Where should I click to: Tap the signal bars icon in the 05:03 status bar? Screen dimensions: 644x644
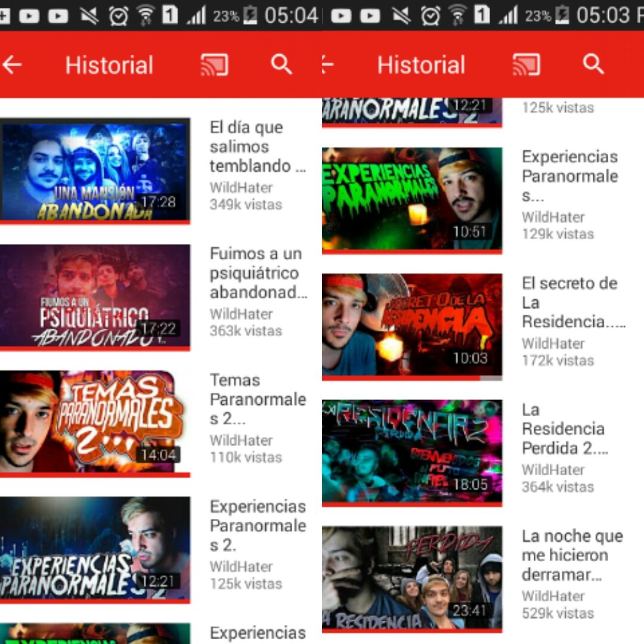[x=509, y=16]
